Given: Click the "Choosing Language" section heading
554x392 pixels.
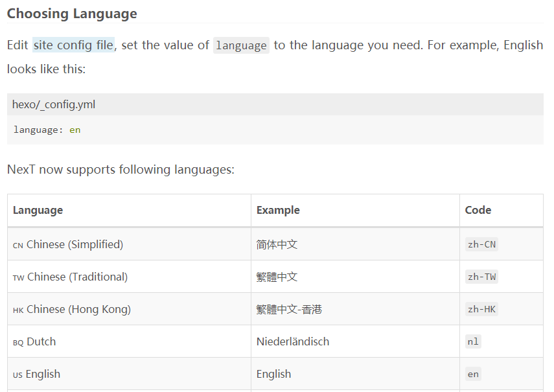Looking at the screenshot, I should pyautogui.click(x=72, y=14).
